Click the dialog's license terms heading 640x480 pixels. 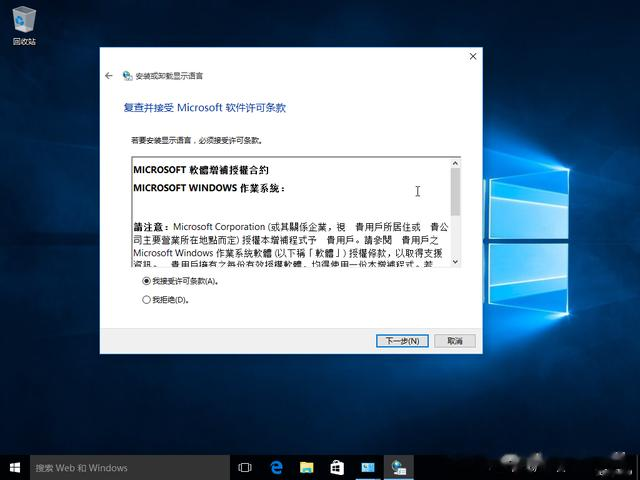(204, 108)
